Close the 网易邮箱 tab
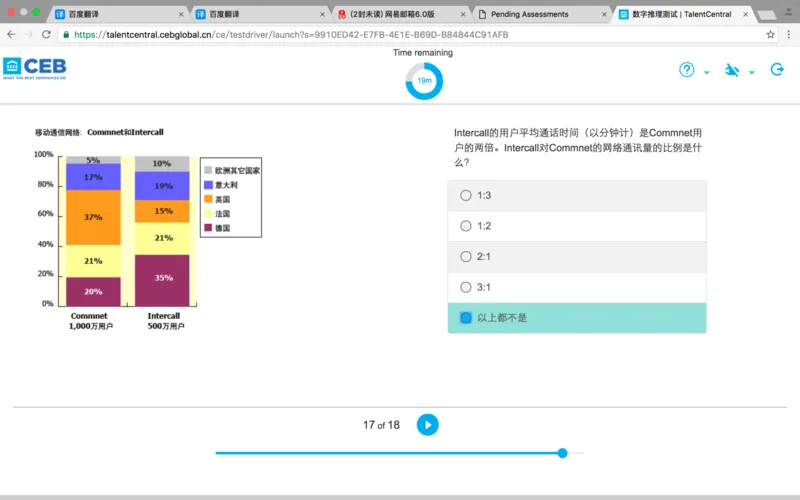Viewport: 800px width, 500px height. click(463, 14)
